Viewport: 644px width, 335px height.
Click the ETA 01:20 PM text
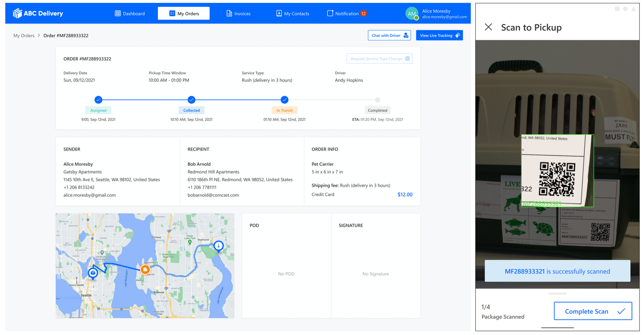(377, 119)
